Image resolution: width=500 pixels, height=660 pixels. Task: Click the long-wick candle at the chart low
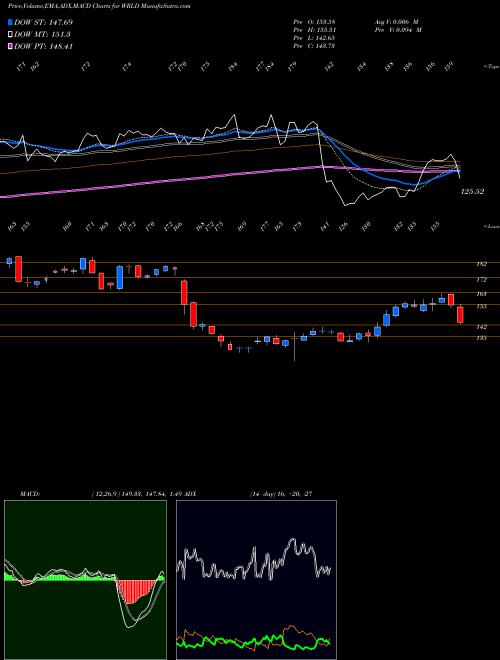pyautogui.click(x=294, y=346)
